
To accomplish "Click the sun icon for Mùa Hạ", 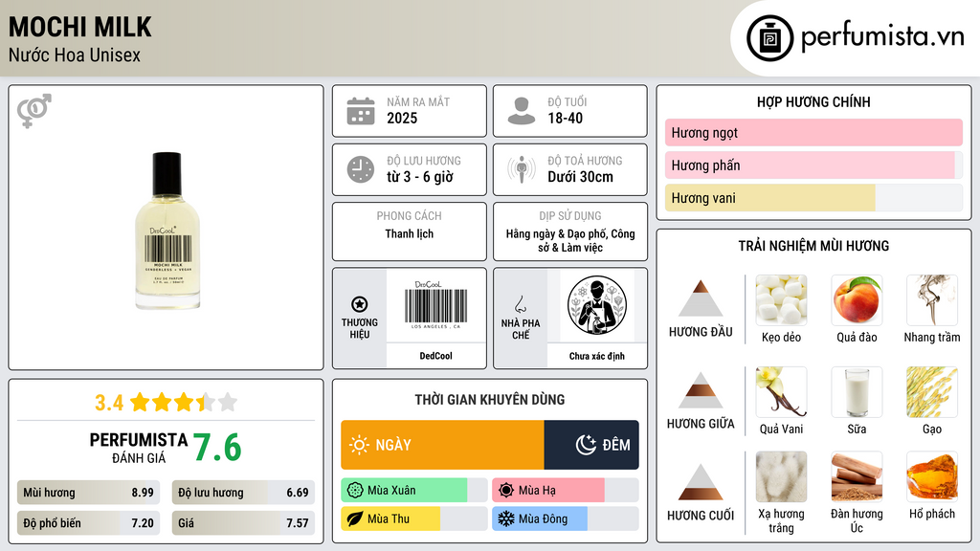I will (506, 491).
